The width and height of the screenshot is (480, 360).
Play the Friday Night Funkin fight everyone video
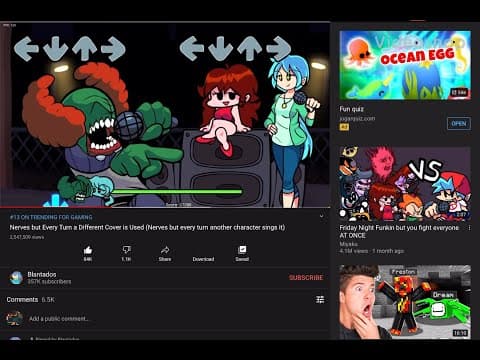tap(405, 184)
